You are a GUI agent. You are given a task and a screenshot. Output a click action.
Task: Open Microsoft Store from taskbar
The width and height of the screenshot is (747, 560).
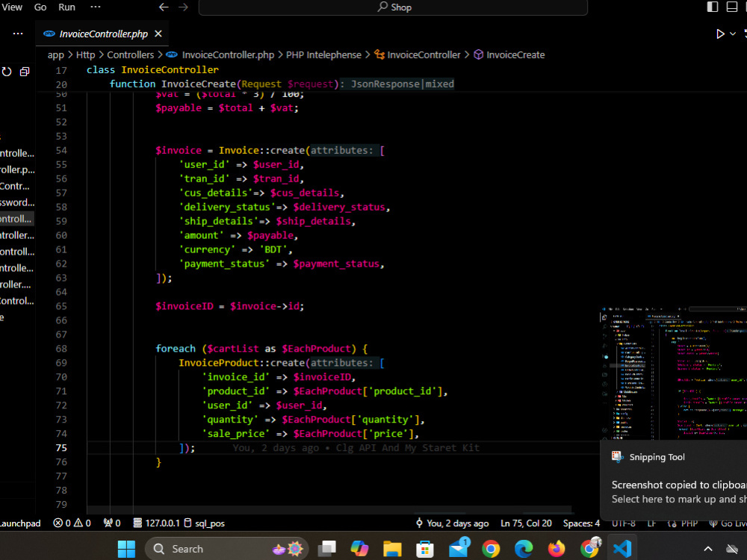click(425, 549)
